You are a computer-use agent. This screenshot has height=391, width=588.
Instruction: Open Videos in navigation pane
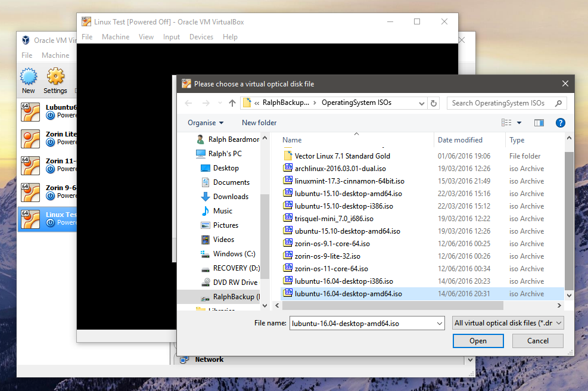point(223,240)
